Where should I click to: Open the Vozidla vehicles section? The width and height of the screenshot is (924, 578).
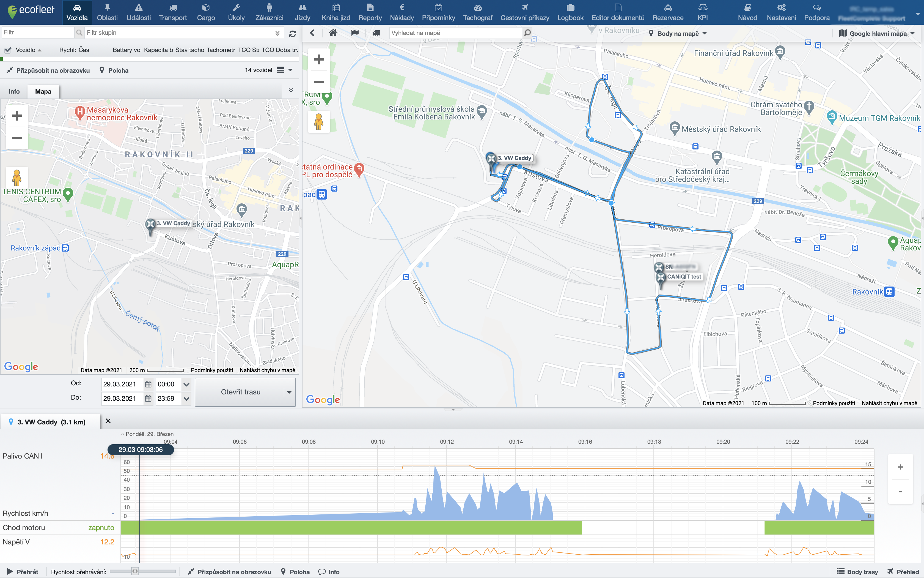click(x=77, y=12)
